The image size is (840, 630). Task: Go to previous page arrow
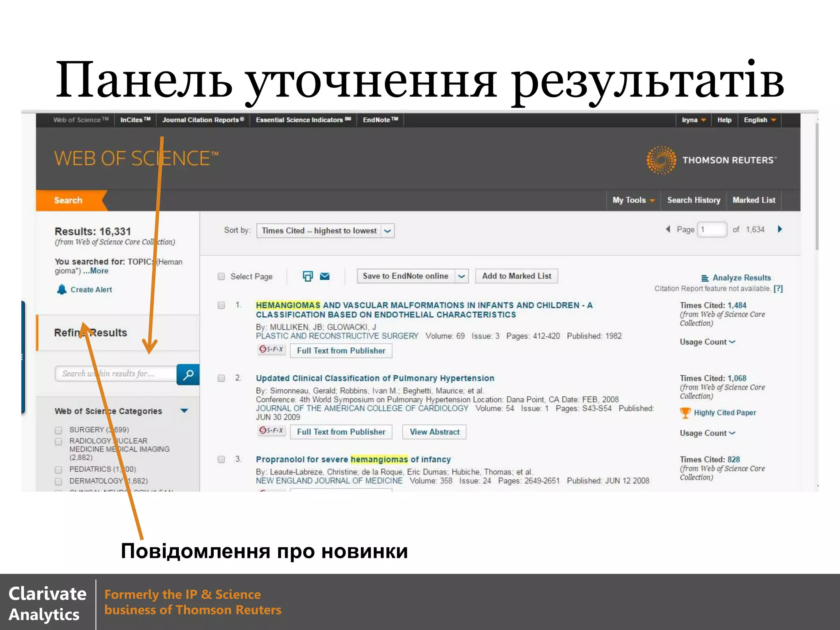point(668,229)
